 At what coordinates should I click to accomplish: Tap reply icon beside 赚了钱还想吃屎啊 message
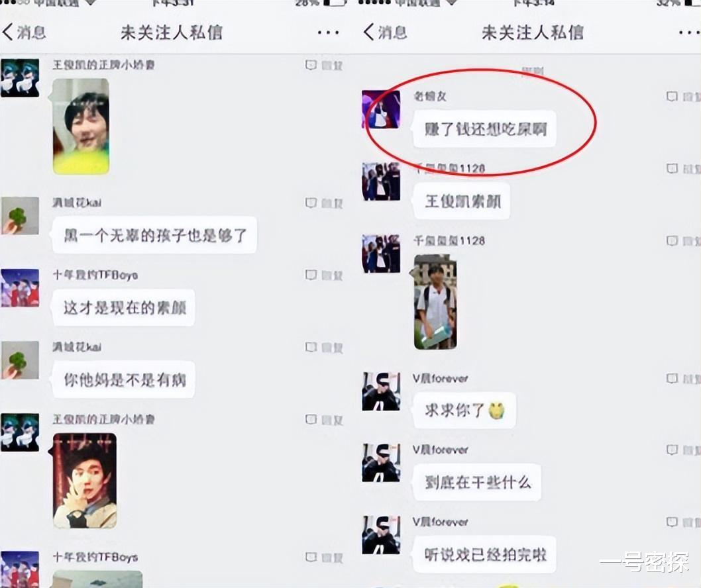(684, 97)
